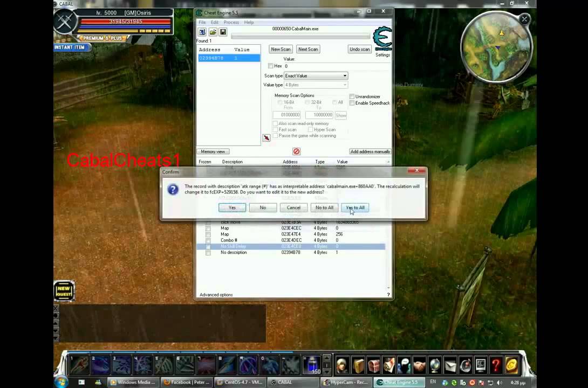Image resolution: width=588 pixels, height=388 pixels.
Task: Toggle the Fast scan checkbox
Action: [x=275, y=129]
